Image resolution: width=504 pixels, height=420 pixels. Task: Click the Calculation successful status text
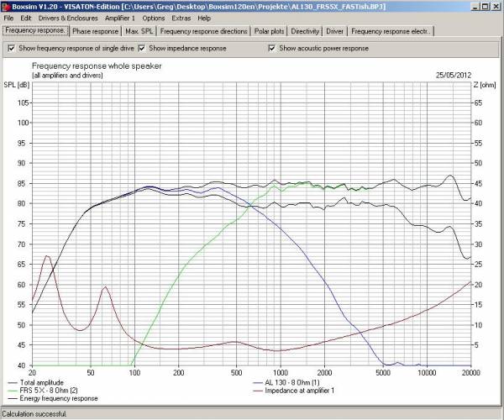(x=34, y=414)
